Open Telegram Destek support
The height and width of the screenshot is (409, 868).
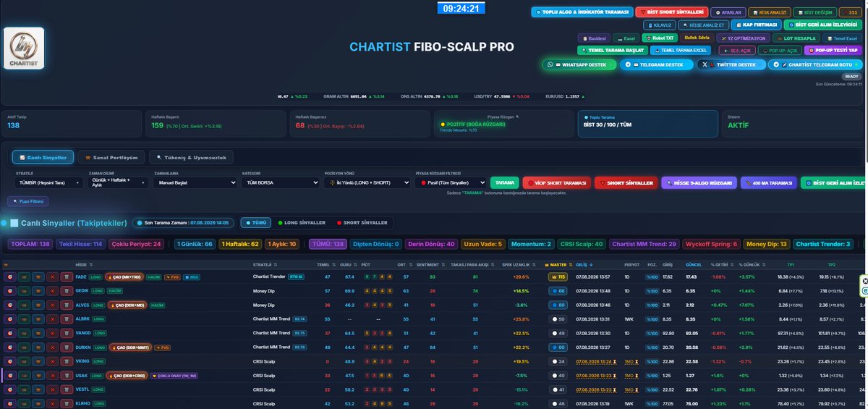coord(655,64)
